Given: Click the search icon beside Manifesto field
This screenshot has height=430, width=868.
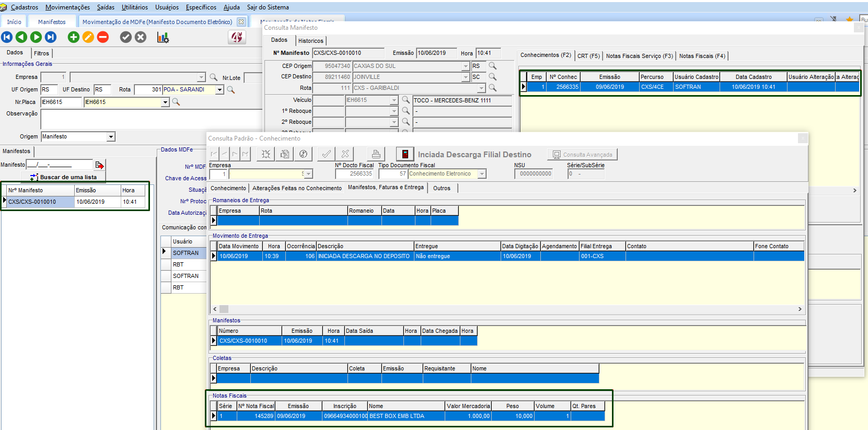Looking at the screenshot, I should pos(99,165).
